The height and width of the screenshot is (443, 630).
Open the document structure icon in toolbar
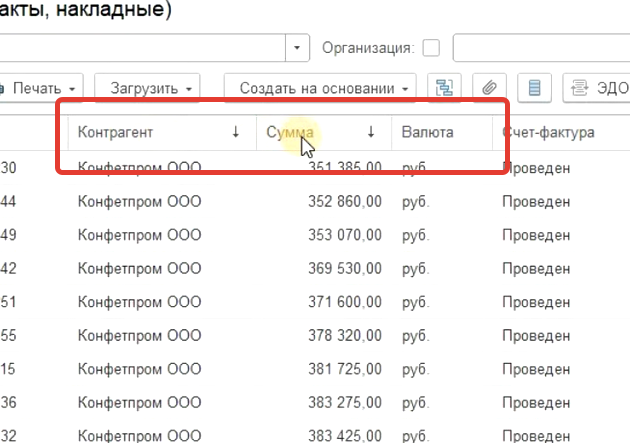coord(444,88)
